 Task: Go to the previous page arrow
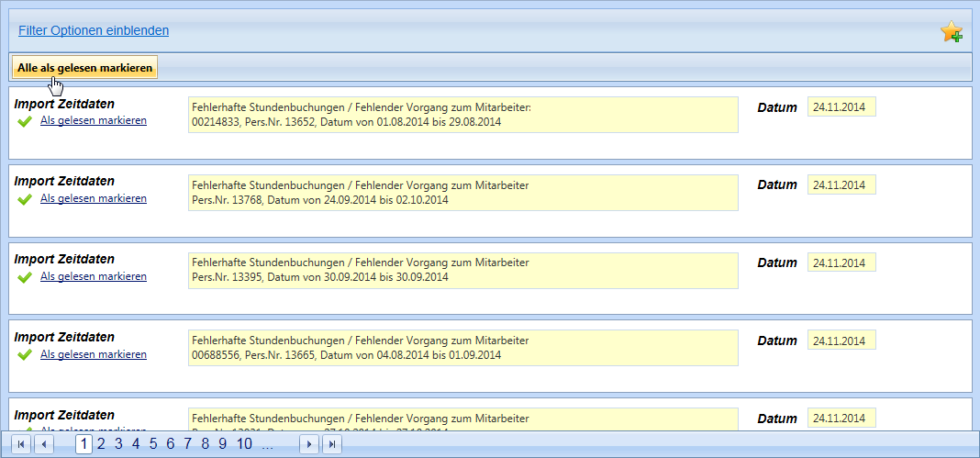[44, 444]
